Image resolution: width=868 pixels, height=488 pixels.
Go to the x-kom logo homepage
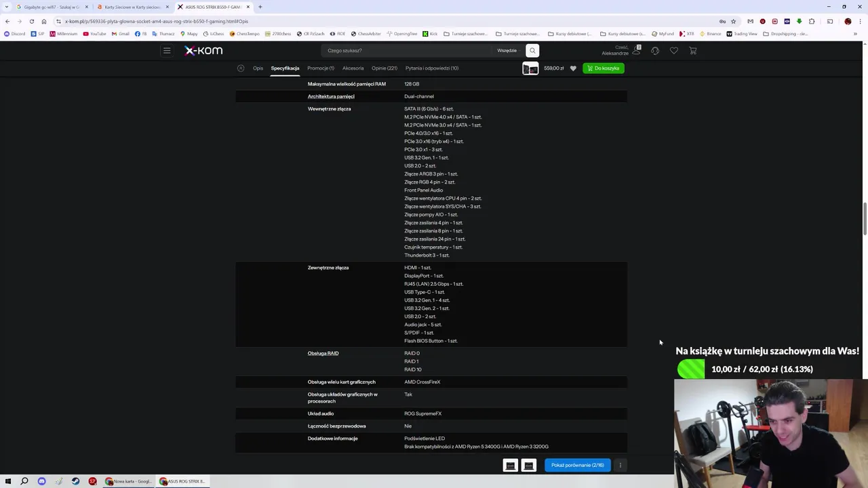tap(203, 50)
